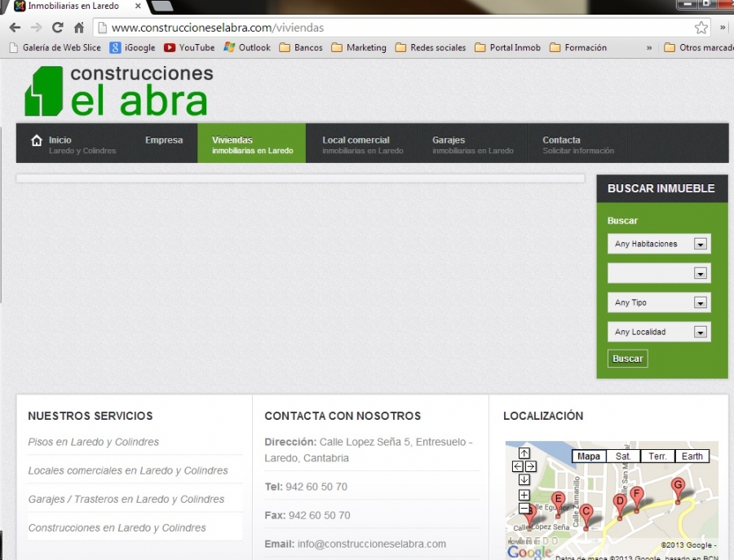Open the browser home page icon
This screenshot has width=734, height=560.
(79, 28)
